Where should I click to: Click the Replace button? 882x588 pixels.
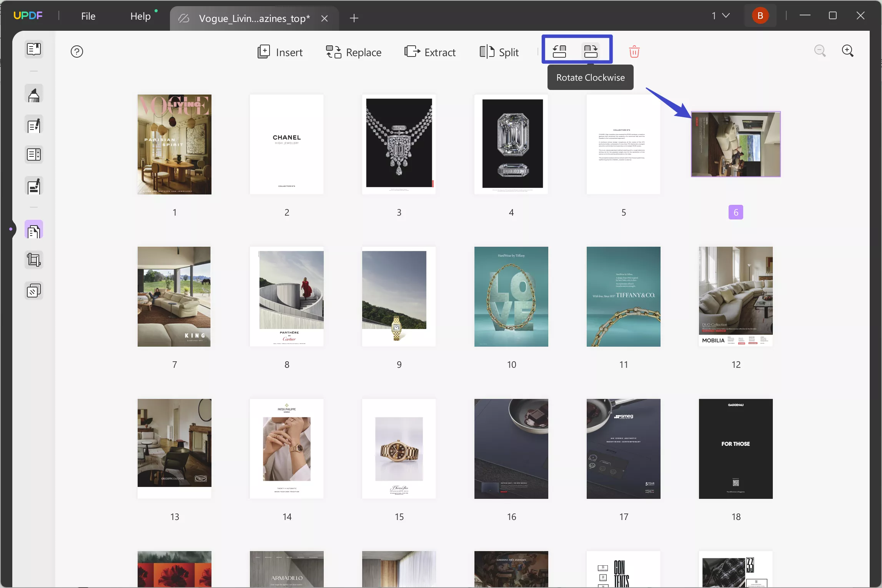[353, 52]
